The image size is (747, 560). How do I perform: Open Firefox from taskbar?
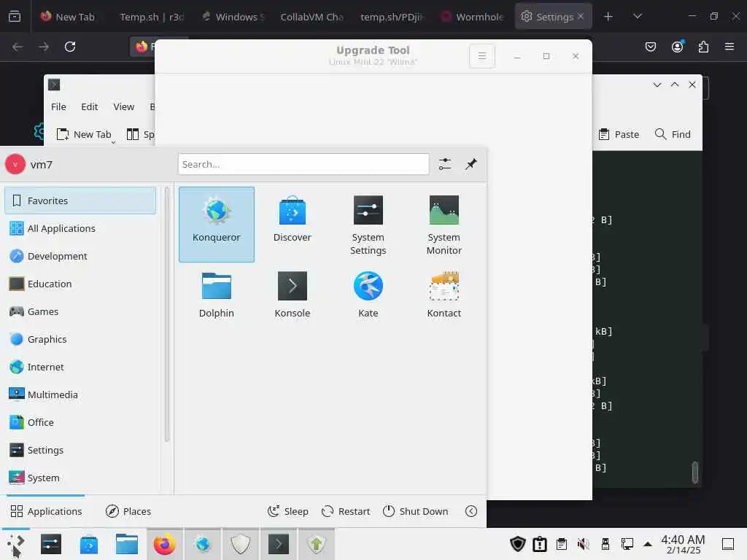click(164, 544)
